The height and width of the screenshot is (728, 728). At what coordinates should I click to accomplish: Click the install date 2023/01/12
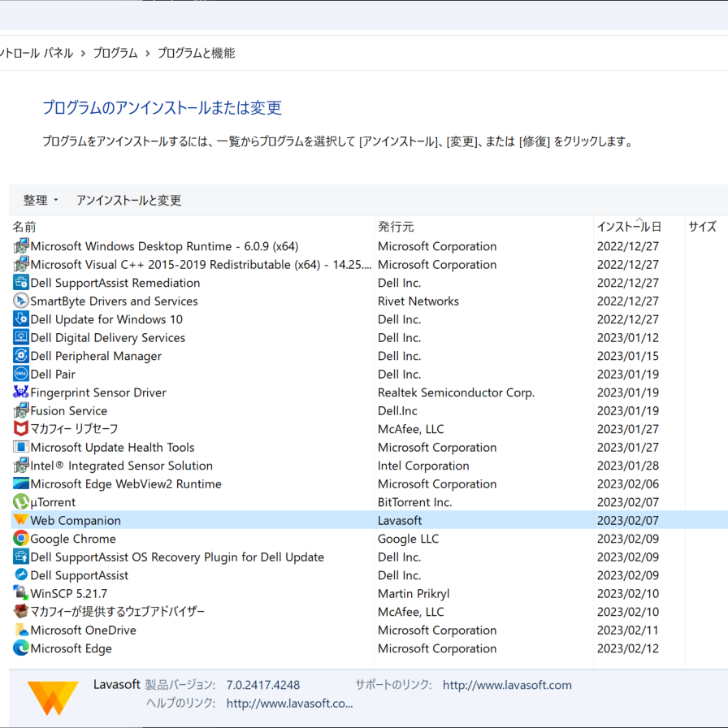tap(628, 337)
